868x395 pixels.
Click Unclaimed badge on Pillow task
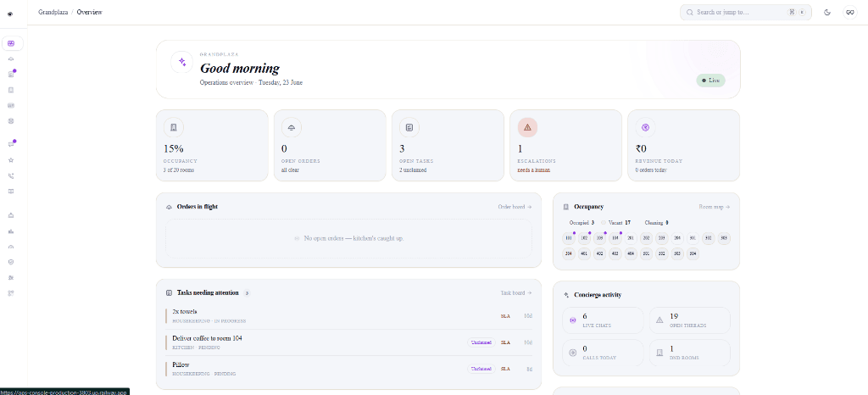(x=481, y=369)
